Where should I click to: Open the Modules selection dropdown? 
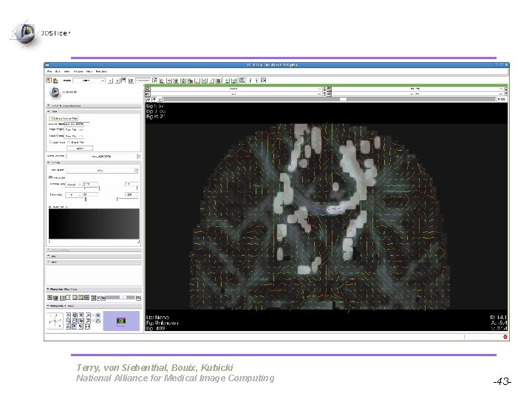click(89, 81)
